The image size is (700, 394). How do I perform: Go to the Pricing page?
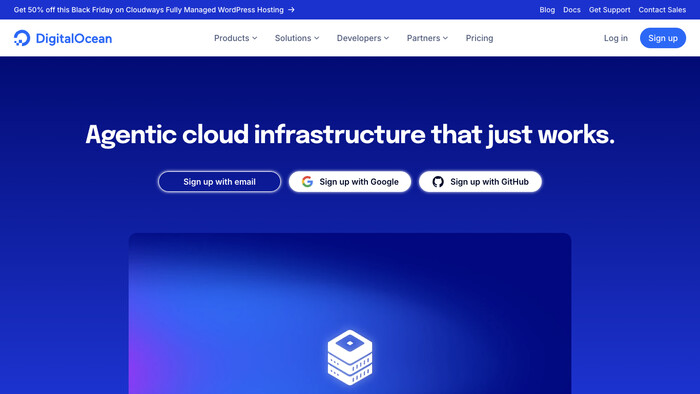[x=479, y=38]
